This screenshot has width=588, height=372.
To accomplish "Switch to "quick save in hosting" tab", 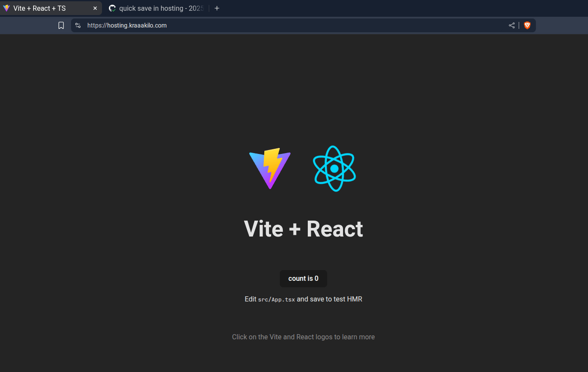I will [161, 8].
